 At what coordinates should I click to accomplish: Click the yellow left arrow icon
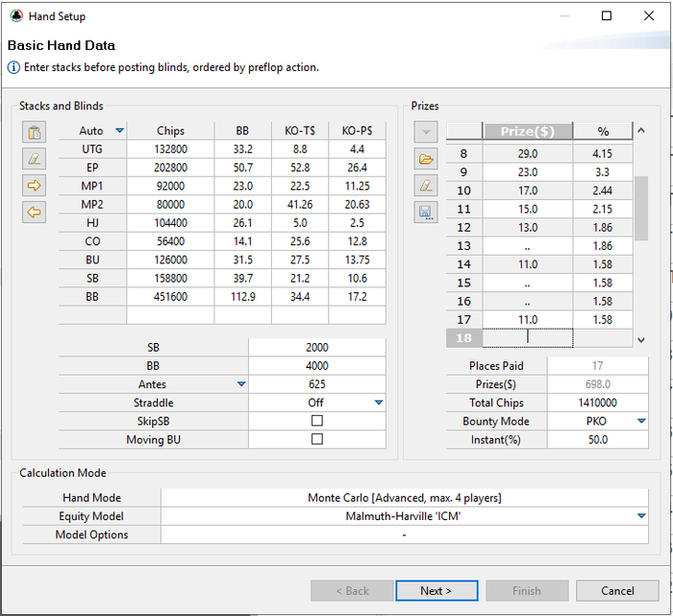[x=35, y=212]
